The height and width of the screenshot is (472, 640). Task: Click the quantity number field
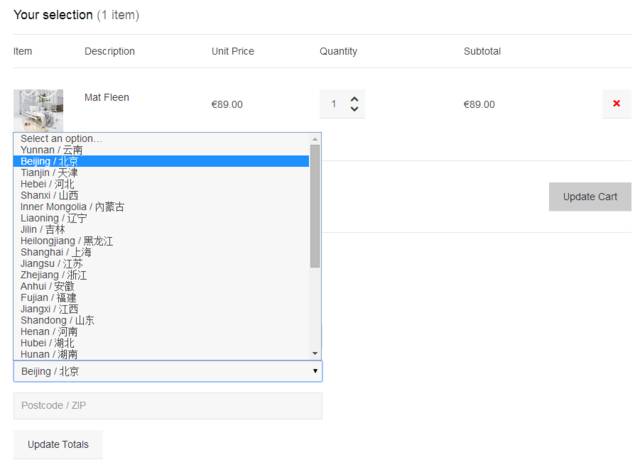[334, 104]
